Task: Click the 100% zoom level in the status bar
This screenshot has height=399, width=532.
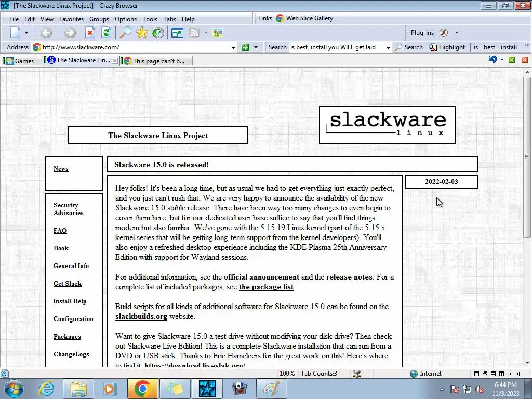Action: (x=287, y=374)
